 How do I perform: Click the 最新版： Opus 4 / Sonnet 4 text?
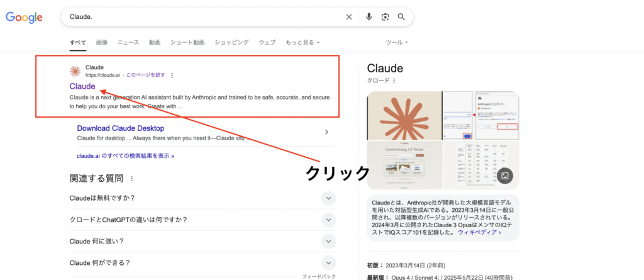pyautogui.click(x=440, y=277)
